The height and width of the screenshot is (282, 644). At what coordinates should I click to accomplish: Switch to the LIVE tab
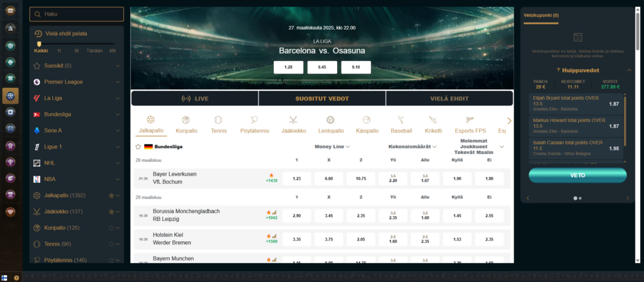pyautogui.click(x=194, y=99)
